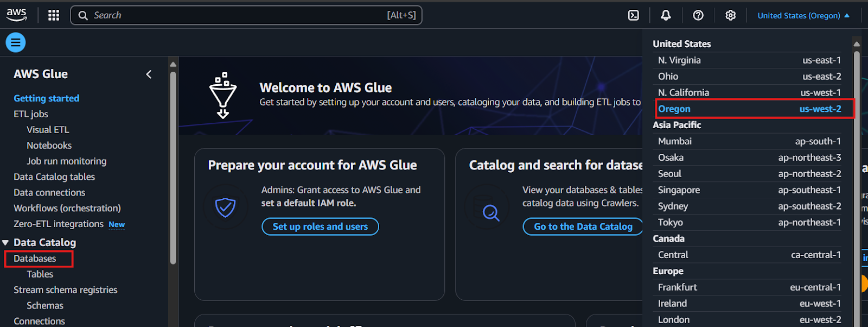Open Workflows (orchestration) link
868x327 pixels.
[x=67, y=209]
